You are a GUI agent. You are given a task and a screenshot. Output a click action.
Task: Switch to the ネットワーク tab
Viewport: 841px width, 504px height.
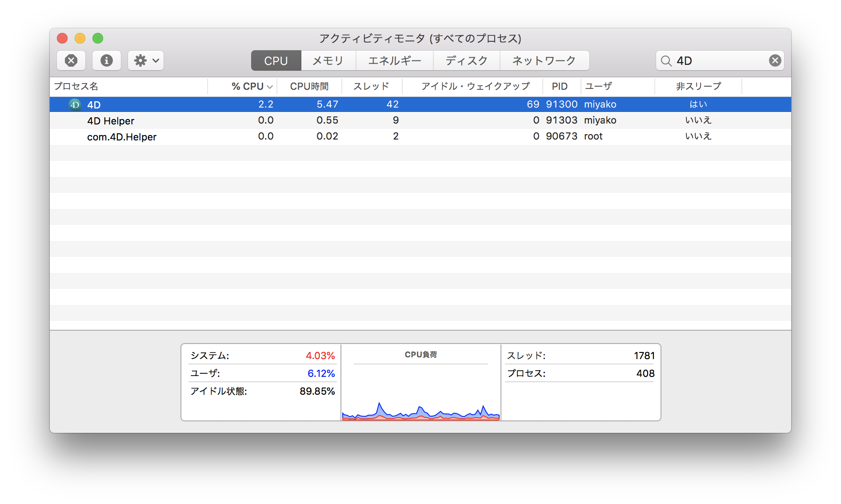pyautogui.click(x=545, y=60)
